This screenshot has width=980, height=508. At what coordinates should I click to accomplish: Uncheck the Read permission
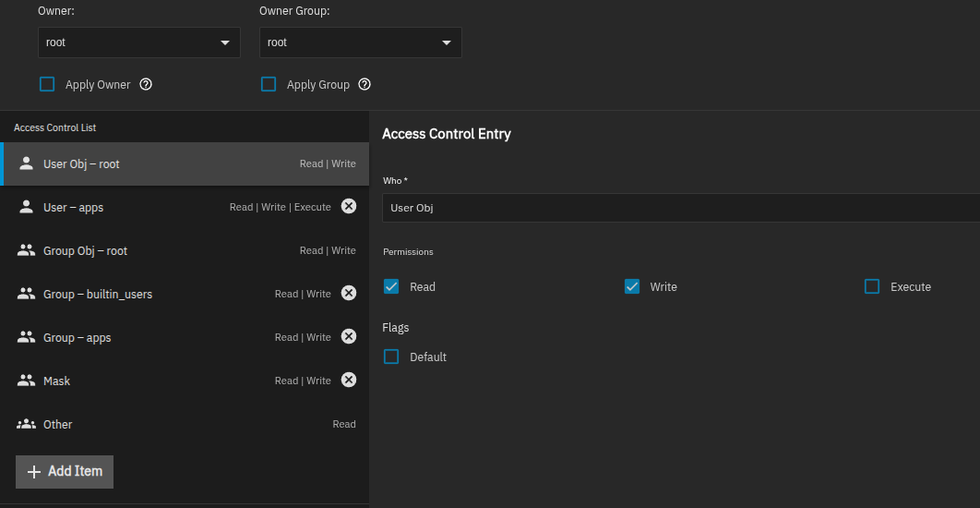click(391, 286)
